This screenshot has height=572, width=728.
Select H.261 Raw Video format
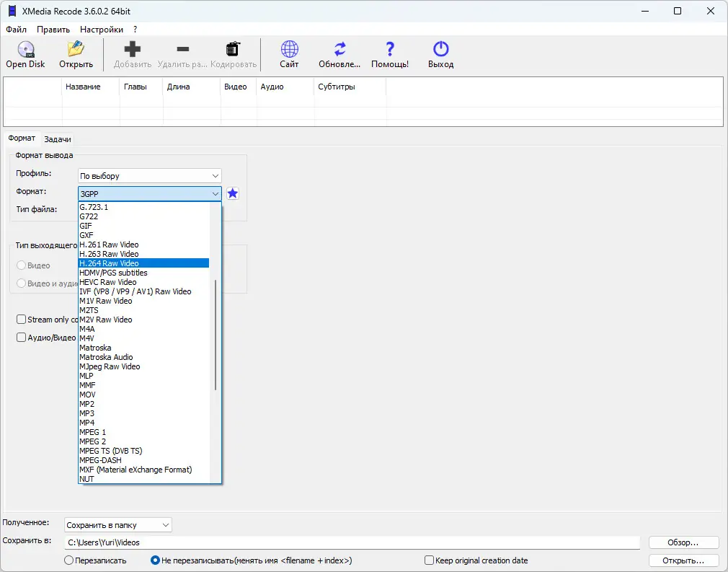pos(144,245)
